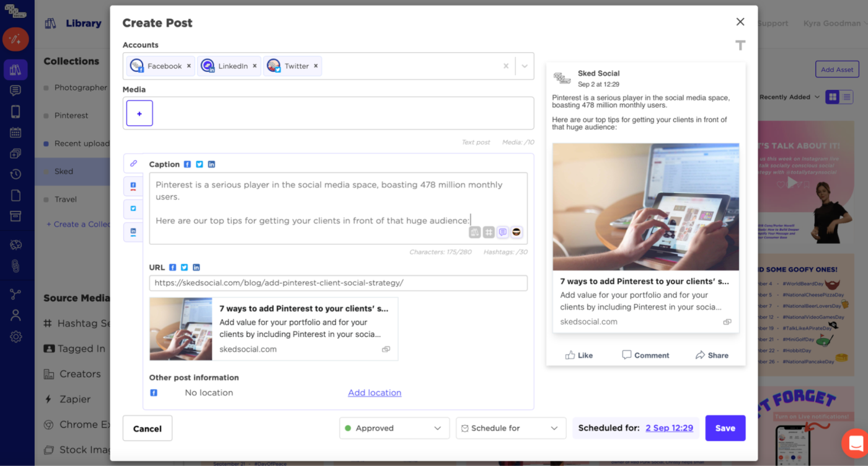Open the mobile phone icon in sidebar

pyautogui.click(x=15, y=112)
